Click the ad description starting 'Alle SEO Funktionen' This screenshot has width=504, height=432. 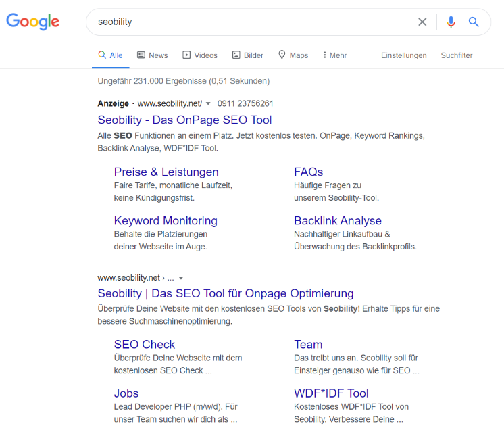click(x=261, y=142)
